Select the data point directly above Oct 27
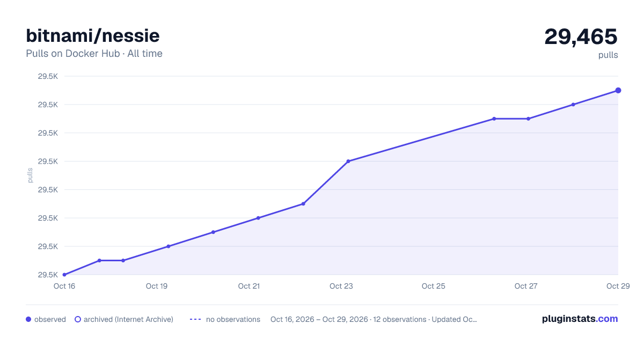The height and width of the screenshot is (338, 644). point(529,119)
